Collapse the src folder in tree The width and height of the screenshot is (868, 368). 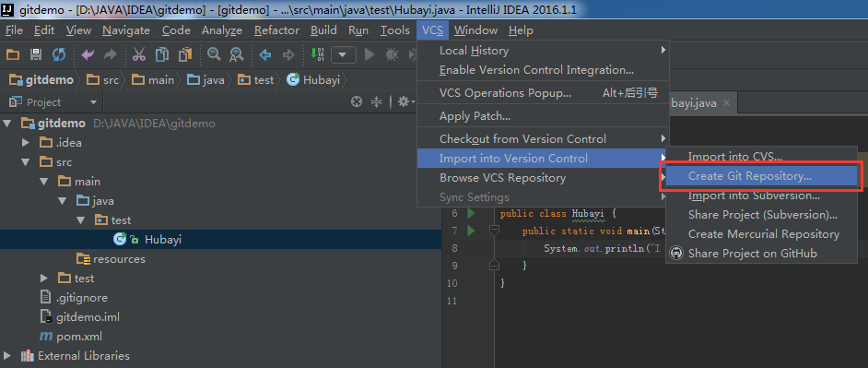pyautogui.click(x=26, y=161)
